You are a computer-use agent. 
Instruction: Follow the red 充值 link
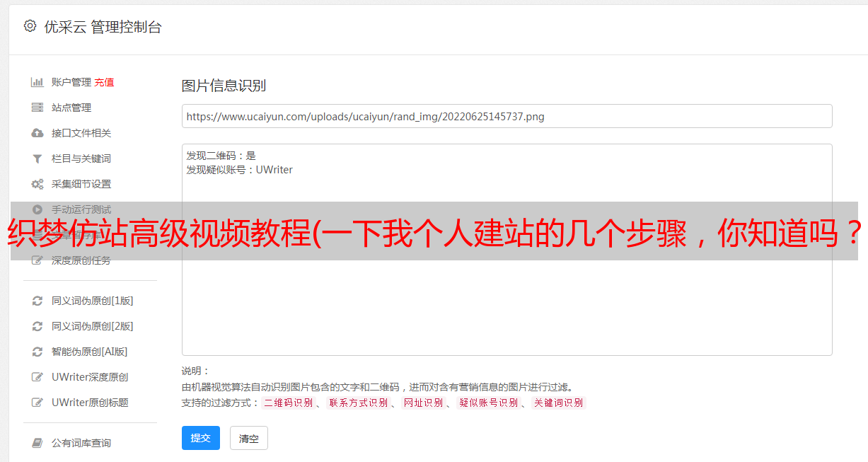coord(104,82)
